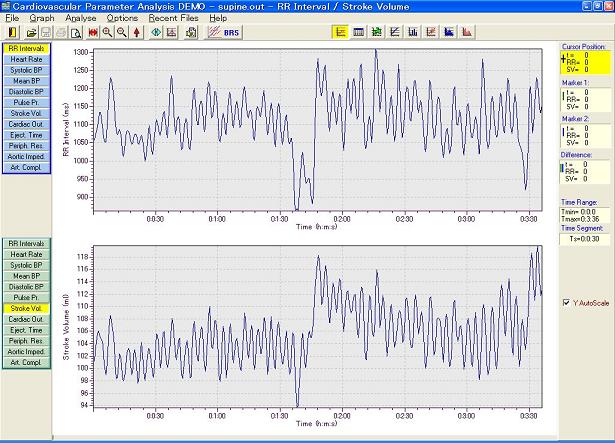This screenshot has width=615, height=443.
Task: Zoom out with the minus magnifier icon
Action: (x=122, y=33)
